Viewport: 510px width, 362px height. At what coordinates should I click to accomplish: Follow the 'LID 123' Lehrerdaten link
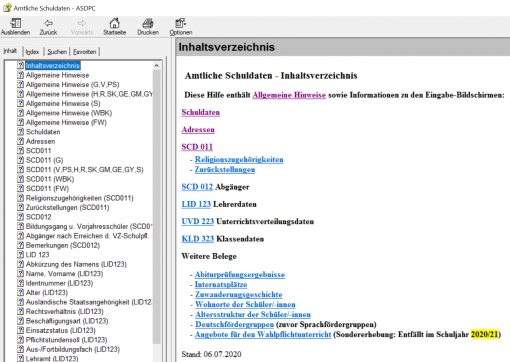196,204
